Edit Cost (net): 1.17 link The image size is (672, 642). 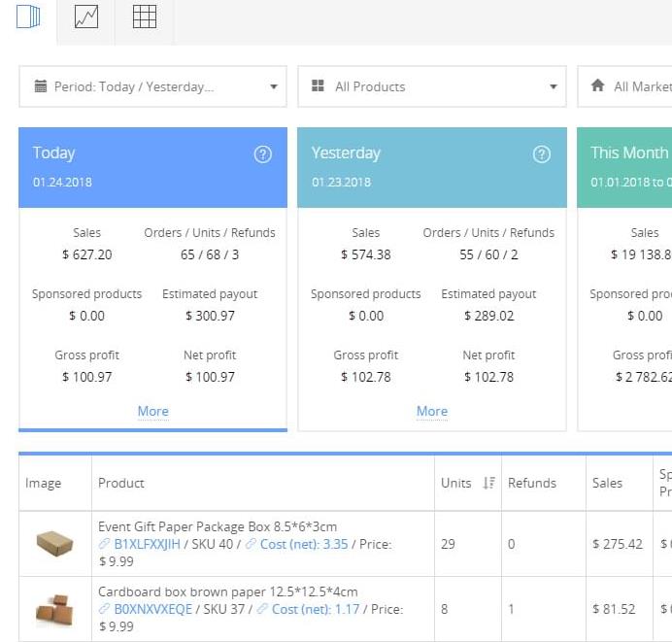[316, 610]
